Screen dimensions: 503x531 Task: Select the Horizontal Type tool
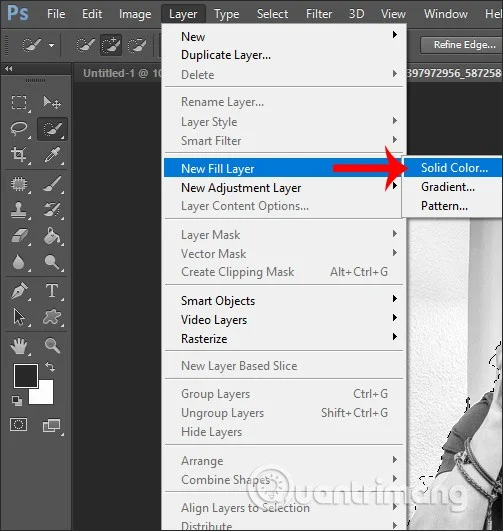click(x=52, y=291)
